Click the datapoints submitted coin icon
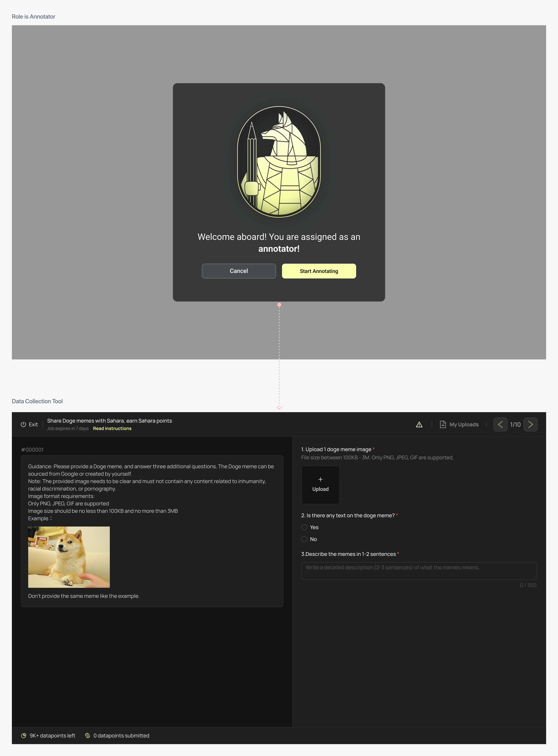The height and width of the screenshot is (756, 558). click(x=87, y=736)
